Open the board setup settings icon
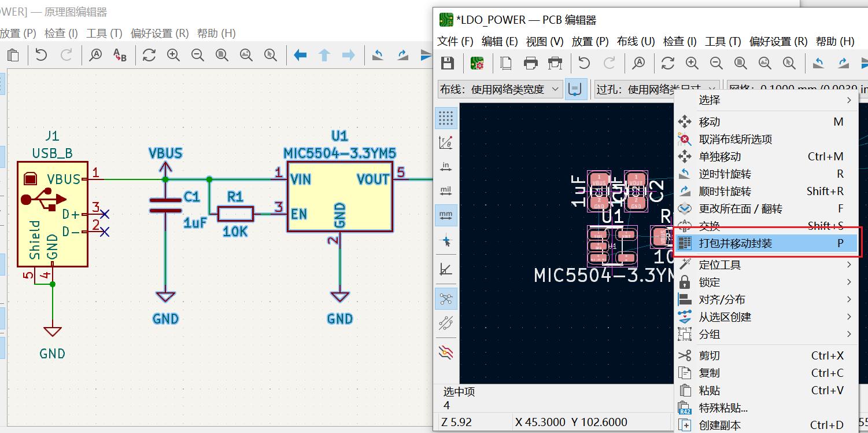Screen dimensions: 868x433 point(477,64)
